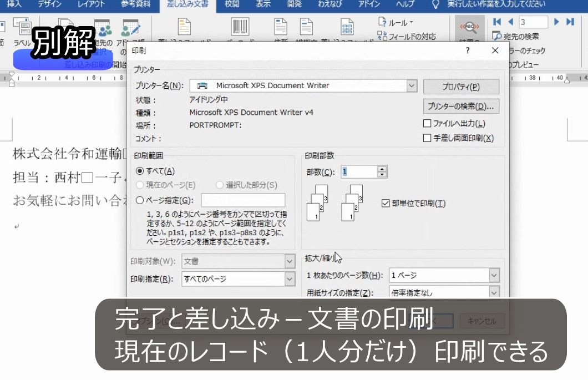Image resolution: width=588 pixels, height=380 pixels.
Task: Open the 挿入 ribbon tab
Action: click(x=14, y=4)
